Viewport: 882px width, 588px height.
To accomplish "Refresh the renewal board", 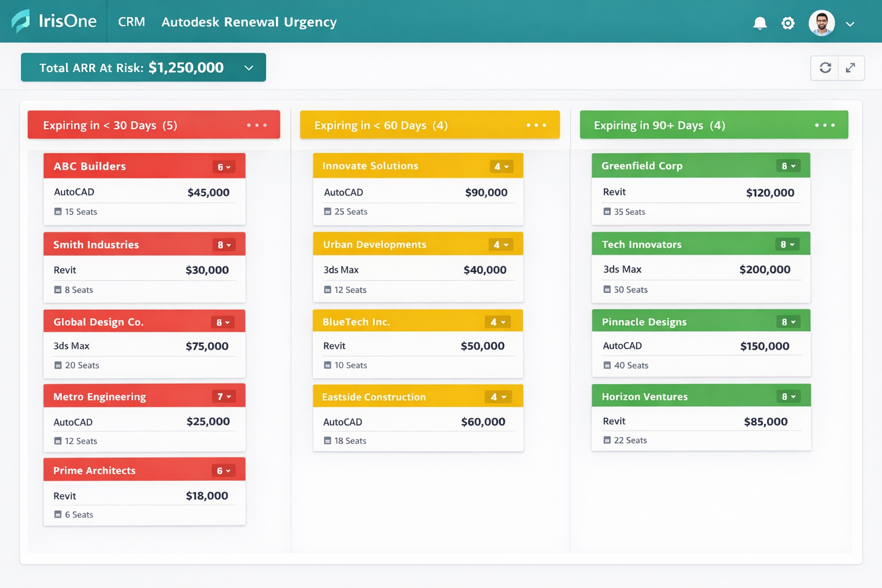I will coord(825,68).
